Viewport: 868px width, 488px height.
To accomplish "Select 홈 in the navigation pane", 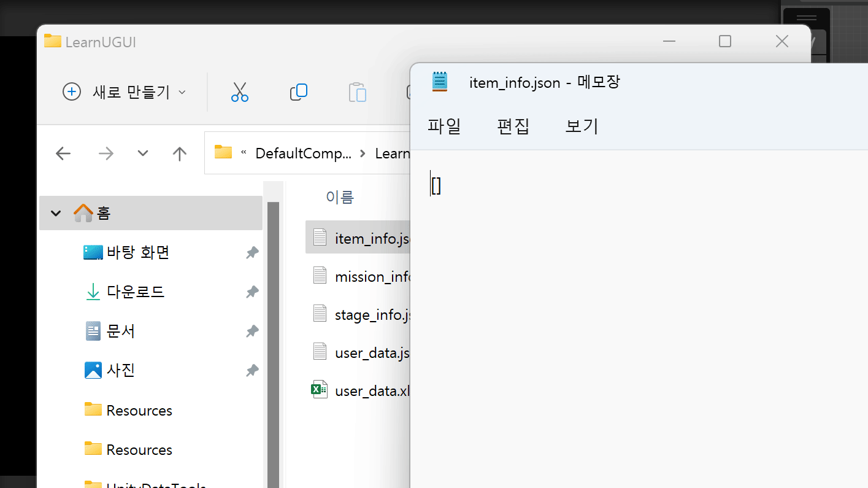I will tap(151, 213).
